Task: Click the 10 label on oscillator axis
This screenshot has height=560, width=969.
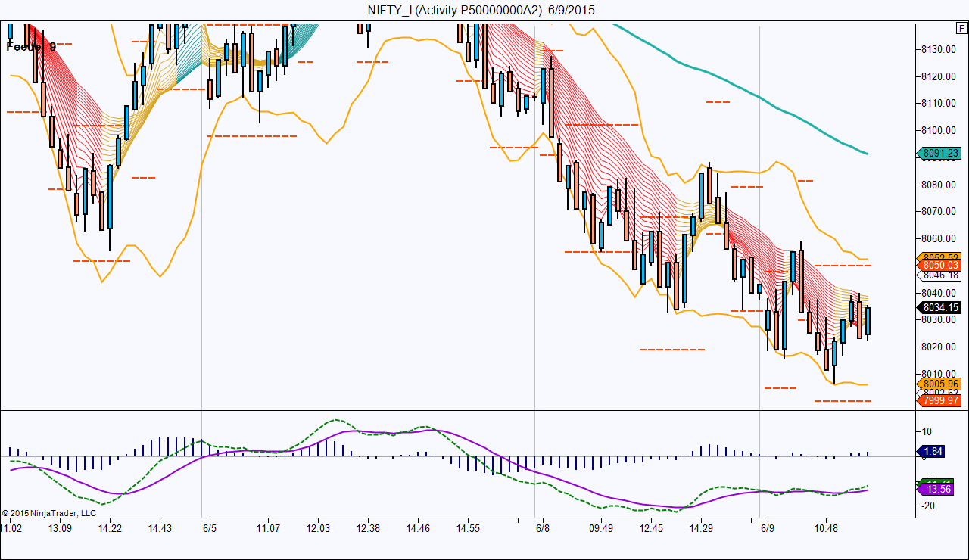Action: click(x=927, y=431)
